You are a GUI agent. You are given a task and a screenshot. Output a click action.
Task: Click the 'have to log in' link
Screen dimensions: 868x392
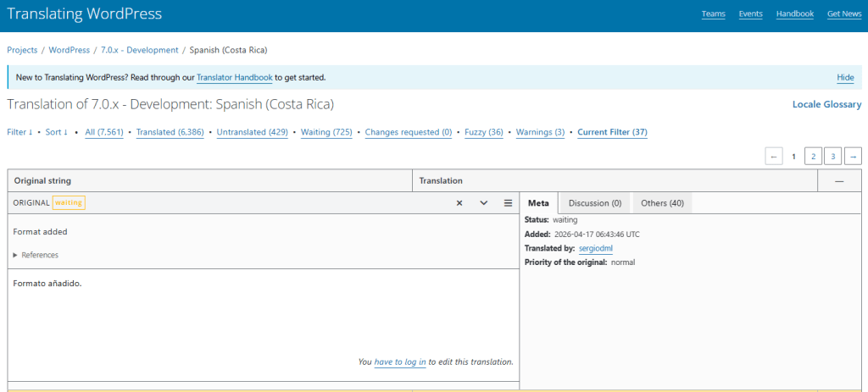click(x=400, y=362)
